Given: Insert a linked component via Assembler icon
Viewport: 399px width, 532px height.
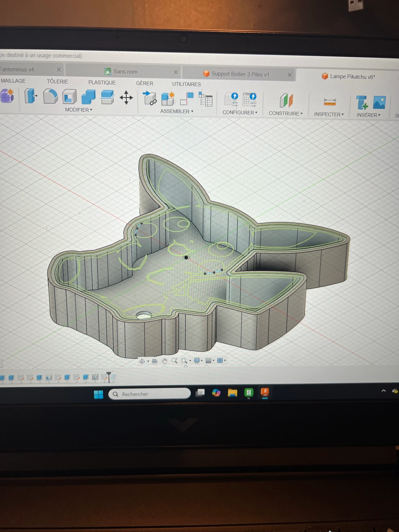Looking at the screenshot, I should click(x=149, y=98).
